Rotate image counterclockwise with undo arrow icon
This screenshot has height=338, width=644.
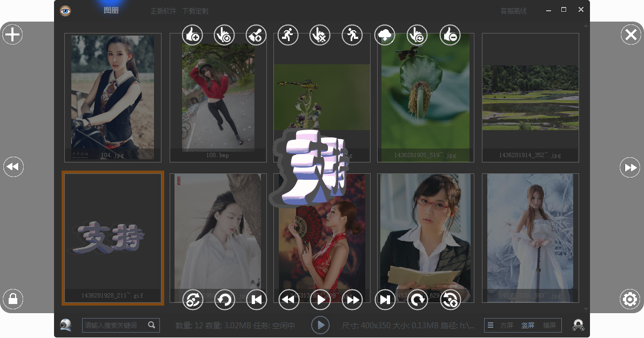click(x=225, y=299)
